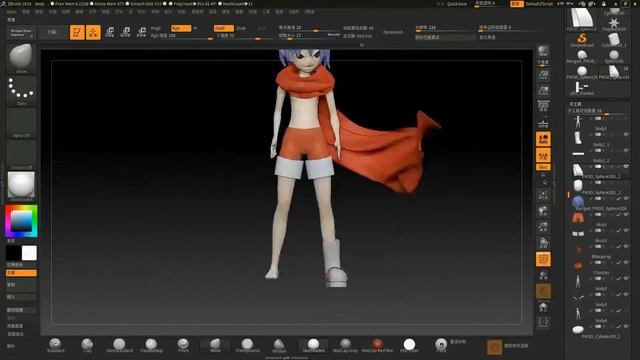Select the black secondary color swatch

(13, 253)
